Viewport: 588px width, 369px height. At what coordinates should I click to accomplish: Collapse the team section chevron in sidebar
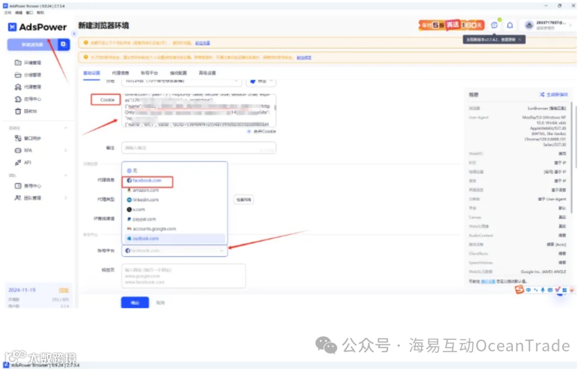coord(66,175)
